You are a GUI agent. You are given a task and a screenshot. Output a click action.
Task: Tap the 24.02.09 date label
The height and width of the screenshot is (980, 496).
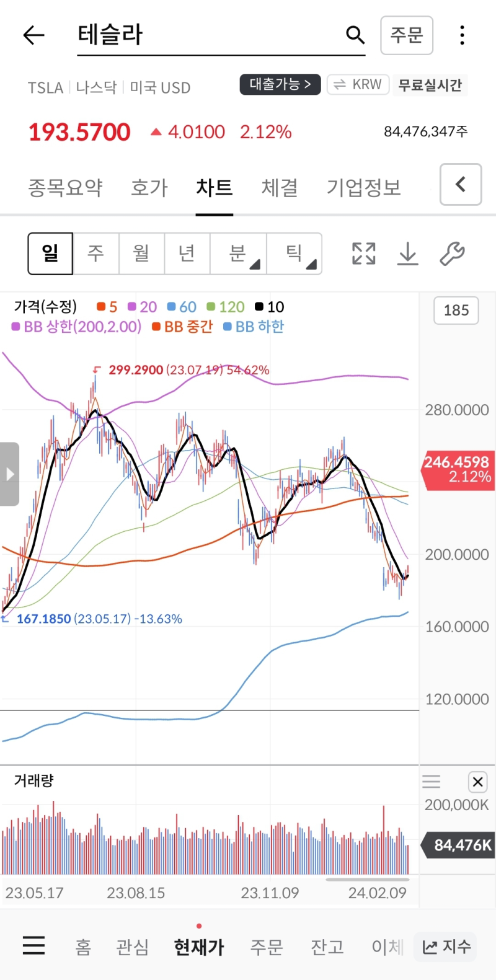pyautogui.click(x=377, y=893)
